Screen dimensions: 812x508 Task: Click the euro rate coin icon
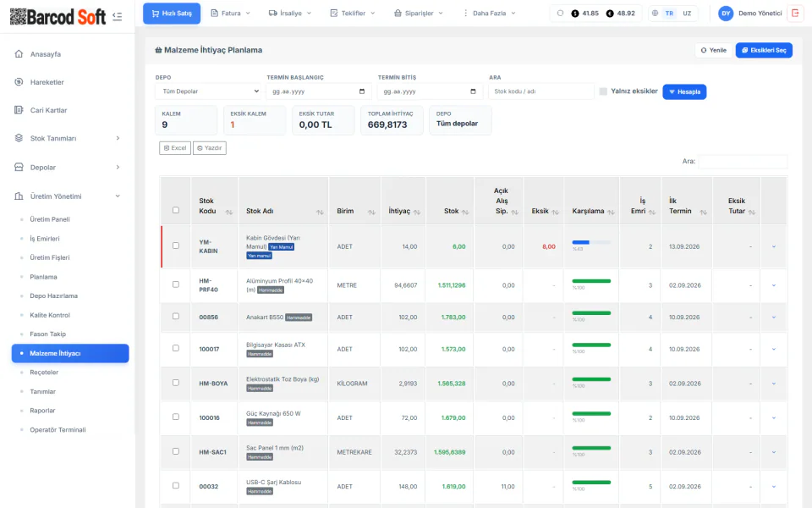pos(610,14)
